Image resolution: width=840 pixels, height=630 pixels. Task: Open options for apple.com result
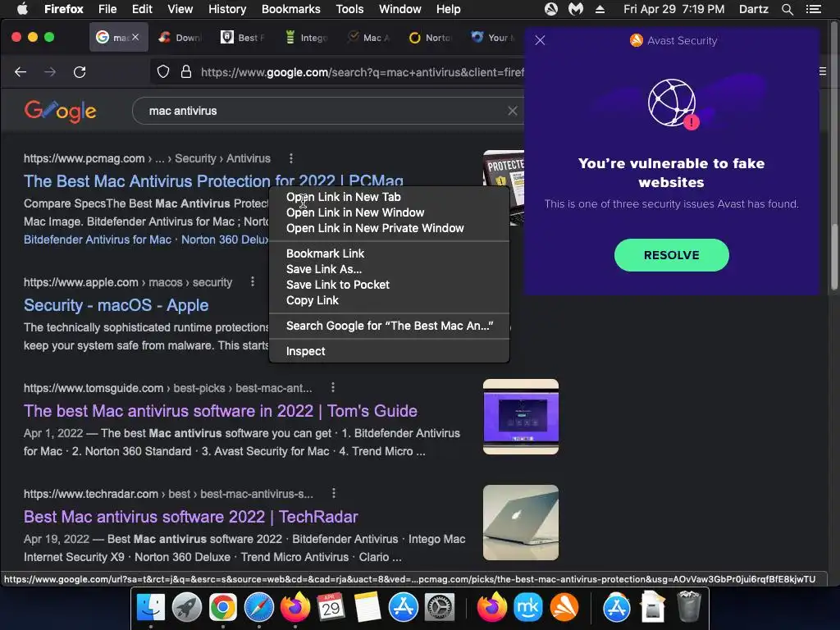[x=253, y=282]
